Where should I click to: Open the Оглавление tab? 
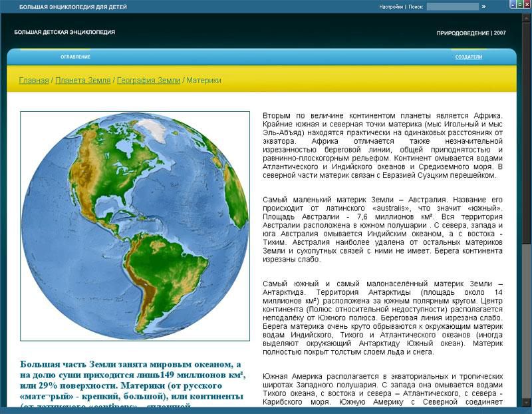click(75, 57)
